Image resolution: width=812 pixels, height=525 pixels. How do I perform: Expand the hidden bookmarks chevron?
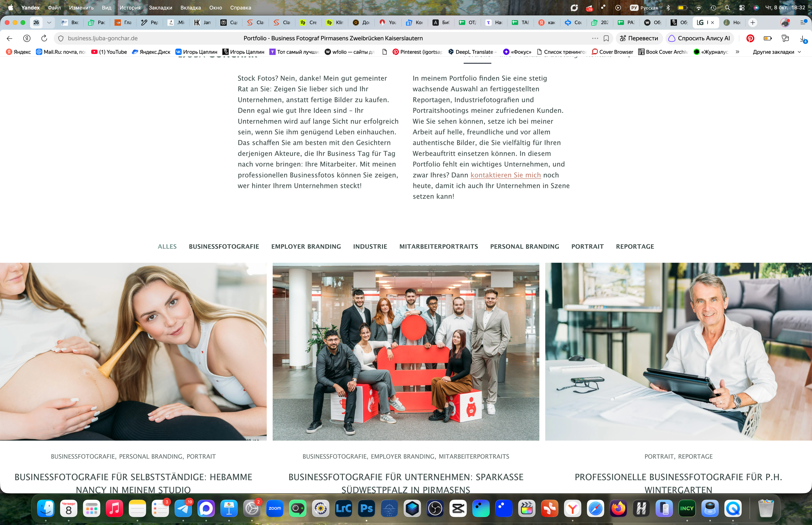pos(737,52)
